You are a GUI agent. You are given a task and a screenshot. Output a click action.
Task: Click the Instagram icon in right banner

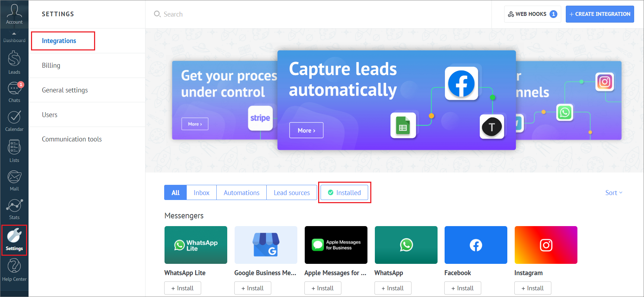[x=605, y=82]
